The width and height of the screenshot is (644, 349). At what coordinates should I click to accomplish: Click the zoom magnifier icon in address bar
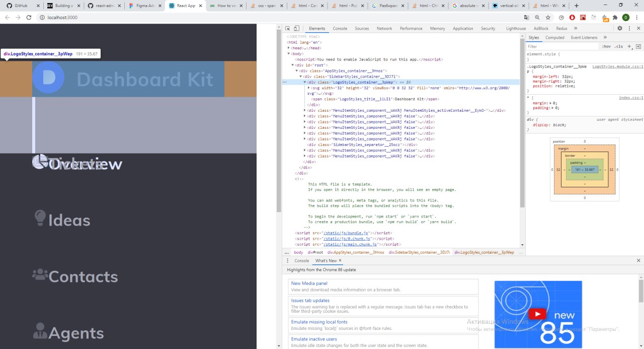[x=537, y=17]
